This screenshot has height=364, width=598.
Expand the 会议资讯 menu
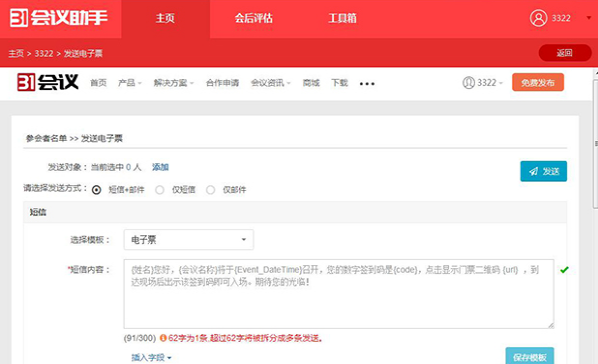[x=270, y=83]
